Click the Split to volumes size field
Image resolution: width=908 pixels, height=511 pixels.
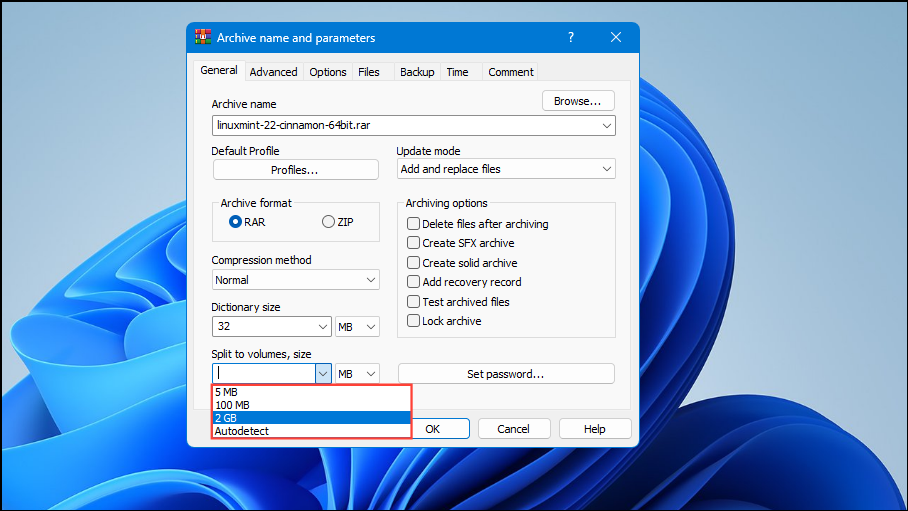[264, 374]
